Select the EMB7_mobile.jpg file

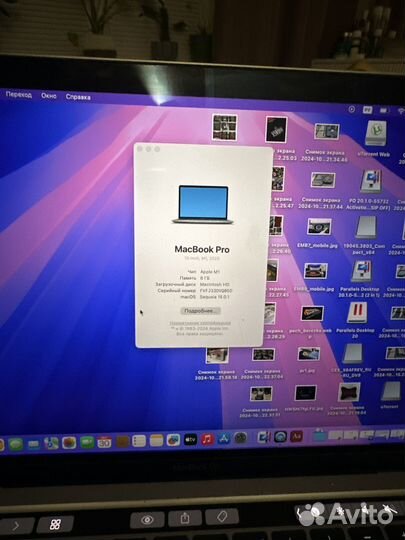319,227
